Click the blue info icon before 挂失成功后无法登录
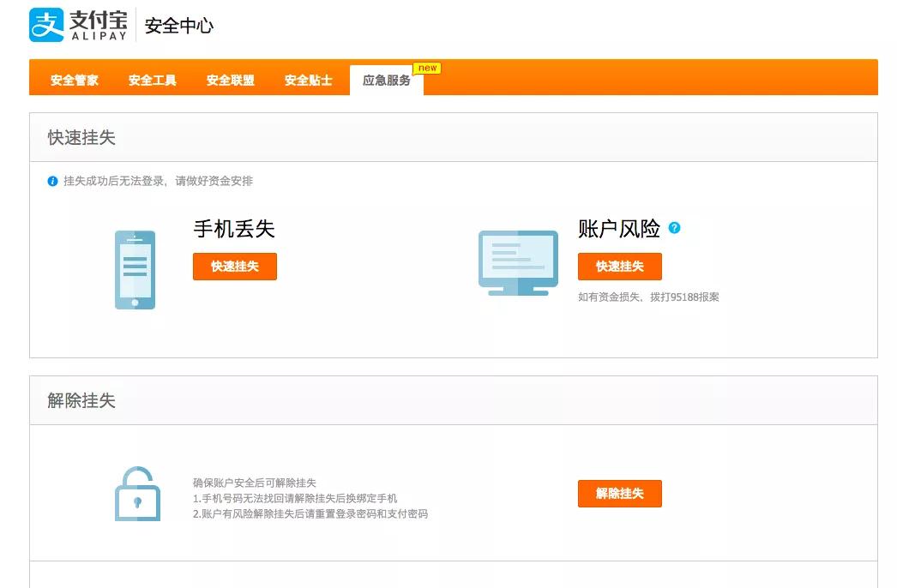 click(53, 181)
